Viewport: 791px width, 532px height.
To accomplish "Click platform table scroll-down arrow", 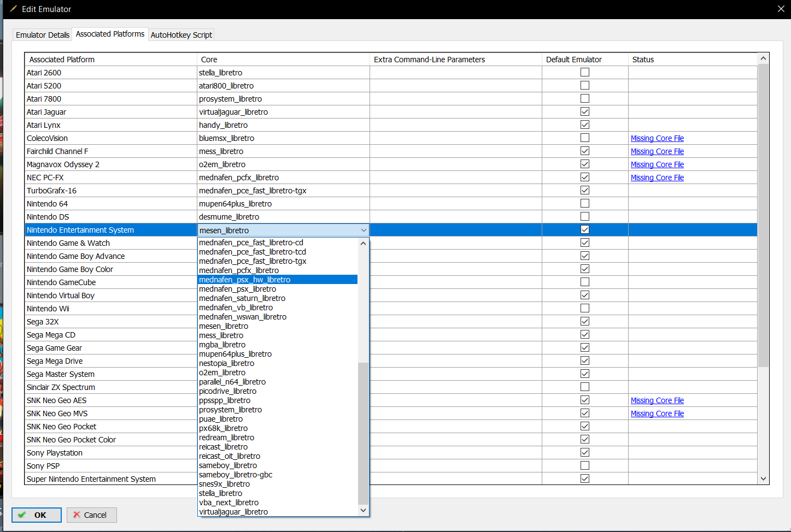I will [x=764, y=479].
